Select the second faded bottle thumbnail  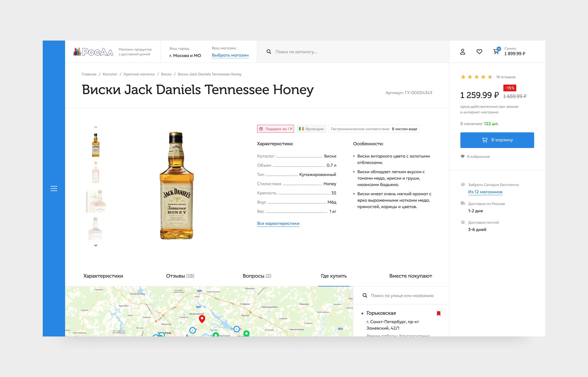[96, 172]
